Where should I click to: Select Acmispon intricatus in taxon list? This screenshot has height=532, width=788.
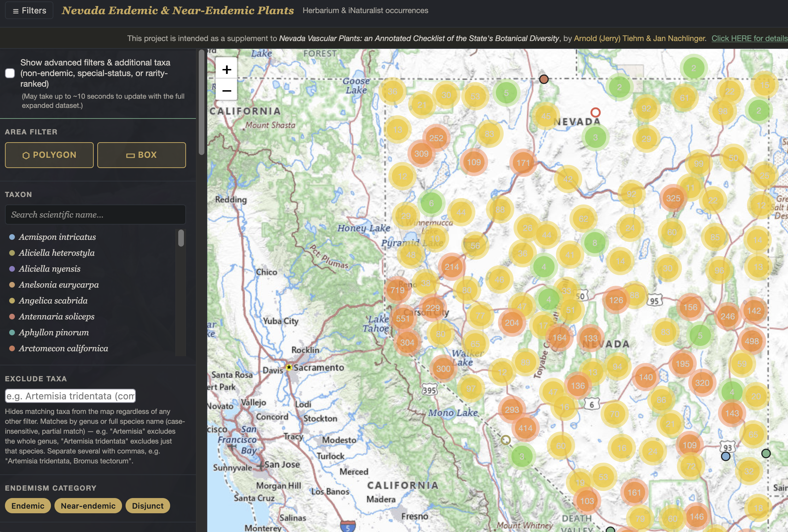(57, 237)
